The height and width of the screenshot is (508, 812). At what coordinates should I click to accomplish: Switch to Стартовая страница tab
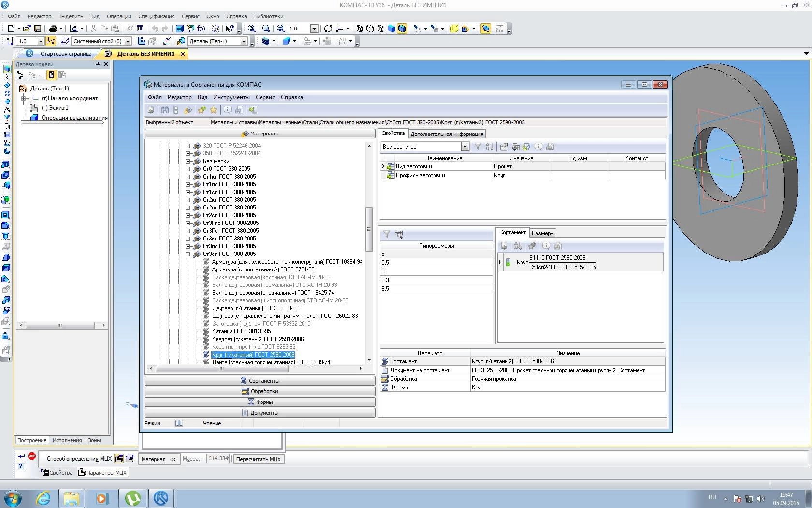point(66,54)
